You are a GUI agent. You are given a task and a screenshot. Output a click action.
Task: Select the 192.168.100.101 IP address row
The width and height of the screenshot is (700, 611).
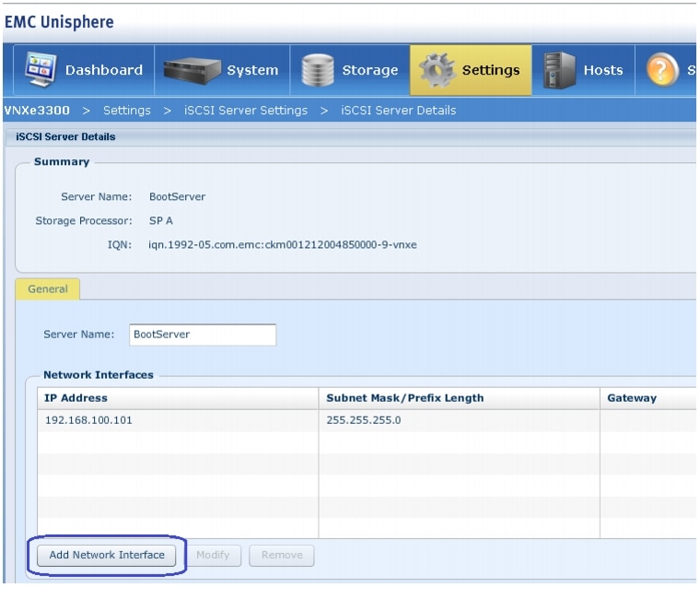(367, 420)
